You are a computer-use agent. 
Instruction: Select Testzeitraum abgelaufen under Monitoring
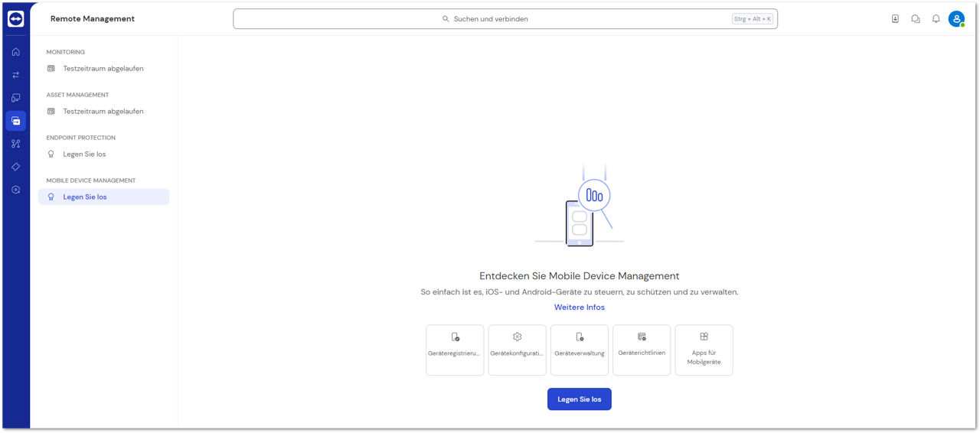[103, 69]
